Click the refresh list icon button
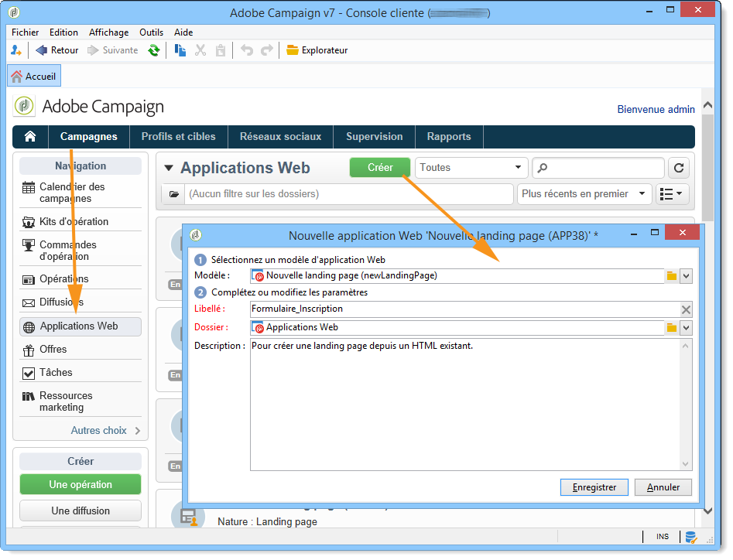The width and height of the screenshot is (733, 560). tap(679, 168)
